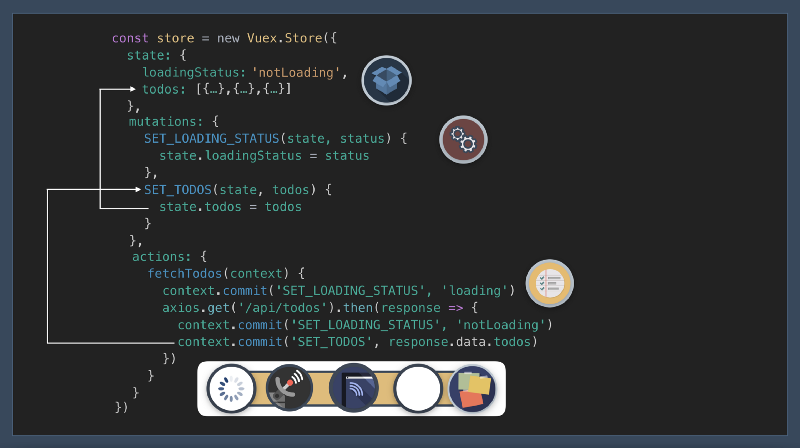
Task: Click the arrowhead pointing at todos
Action: click(x=134, y=90)
